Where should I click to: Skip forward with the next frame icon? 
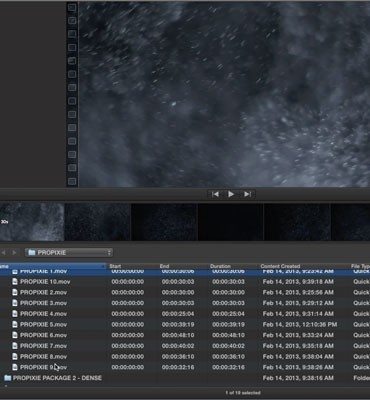pyautogui.click(x=247, y=194)
